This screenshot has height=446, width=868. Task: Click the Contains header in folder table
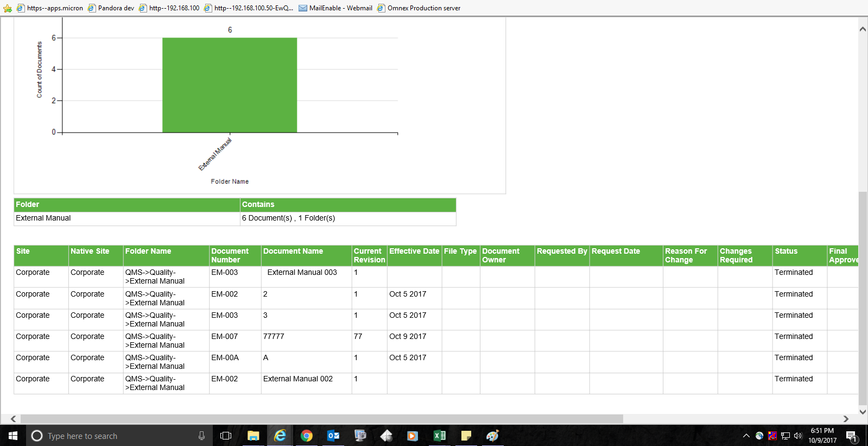(348, 205)
